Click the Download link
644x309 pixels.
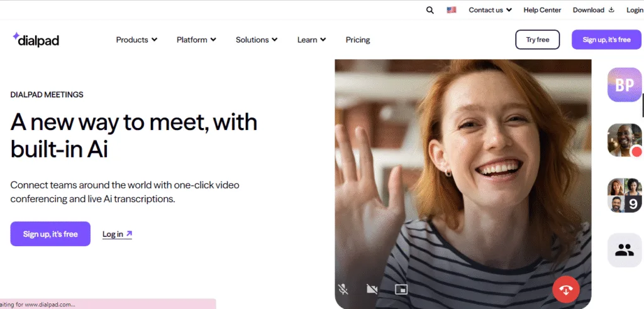point(589,10)
